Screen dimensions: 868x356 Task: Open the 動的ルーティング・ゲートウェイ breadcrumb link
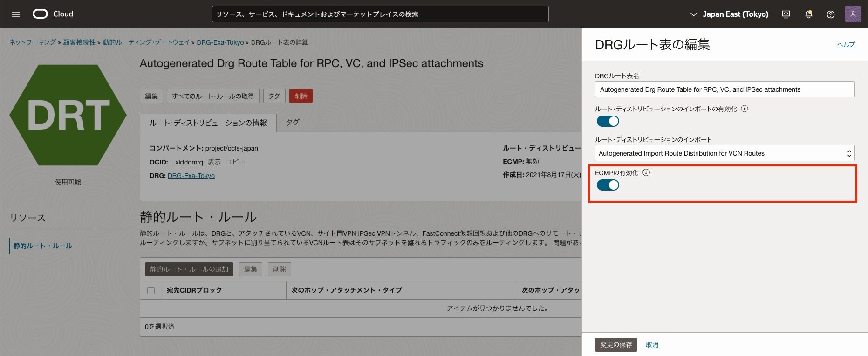click(146, 42)
